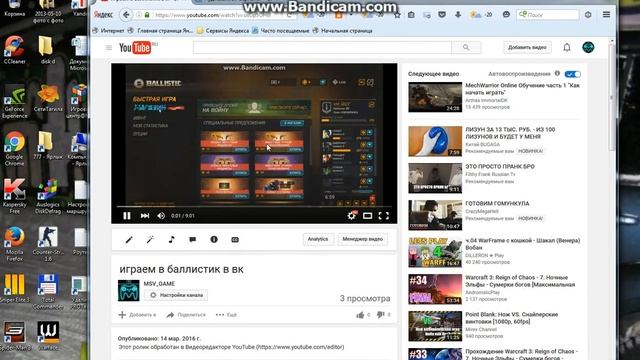Image resolution: width=640 pixels, height=360 pixels.
Task: Open the Интернет bookmark
Action: pos(109,31)
